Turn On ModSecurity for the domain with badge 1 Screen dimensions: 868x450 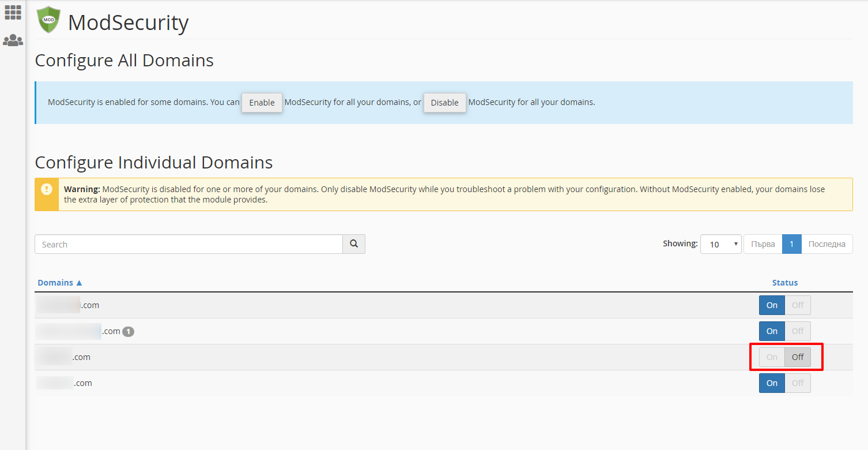(x=772, y=331)
